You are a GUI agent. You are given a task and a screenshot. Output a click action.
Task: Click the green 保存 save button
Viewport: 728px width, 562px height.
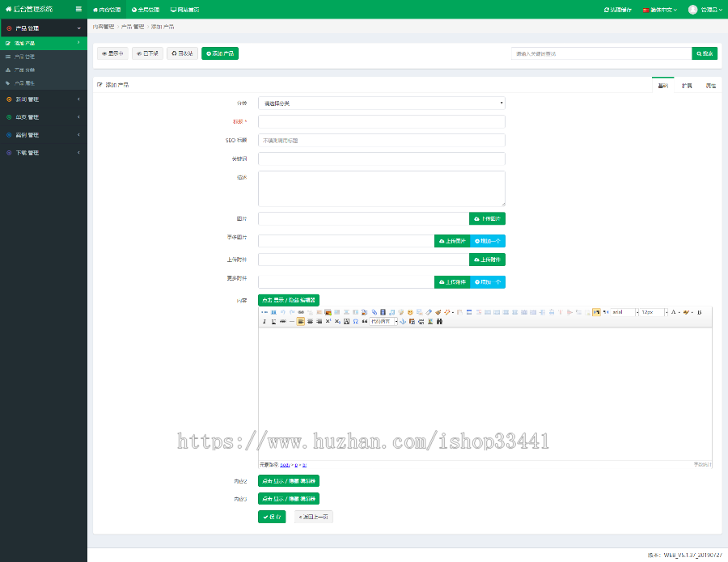[x=272, y=517]
